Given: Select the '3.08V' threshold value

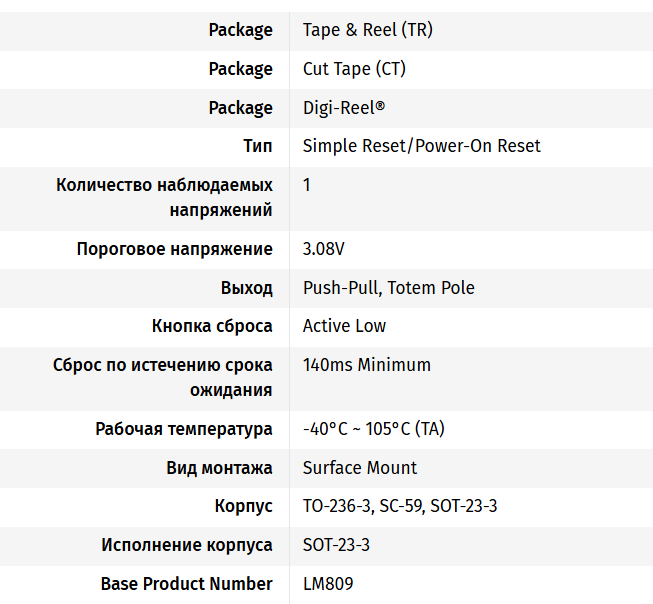Looking at the screenshot, I should (x=324, y=249).
